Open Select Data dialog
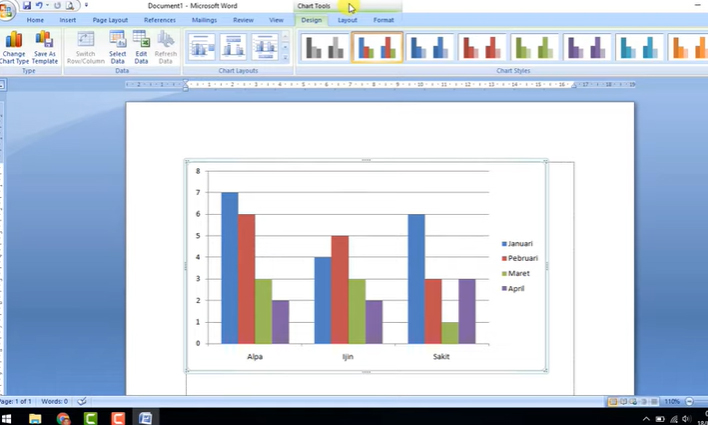This screenshot has width=708, height=425. point(118,46)
